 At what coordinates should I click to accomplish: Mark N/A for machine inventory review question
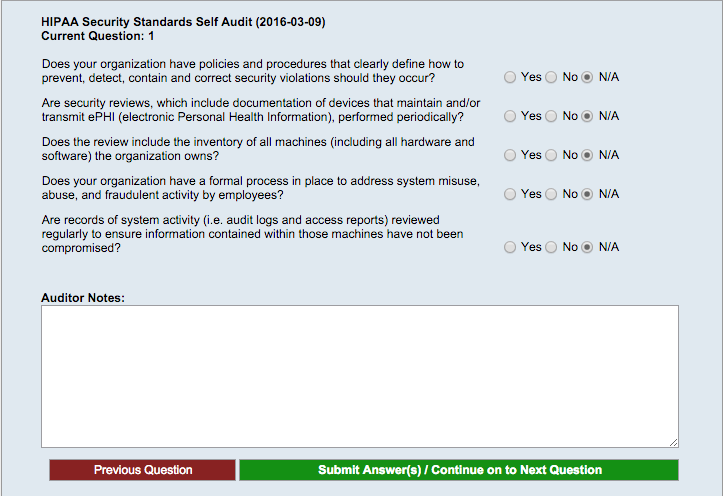click(587, 155)
